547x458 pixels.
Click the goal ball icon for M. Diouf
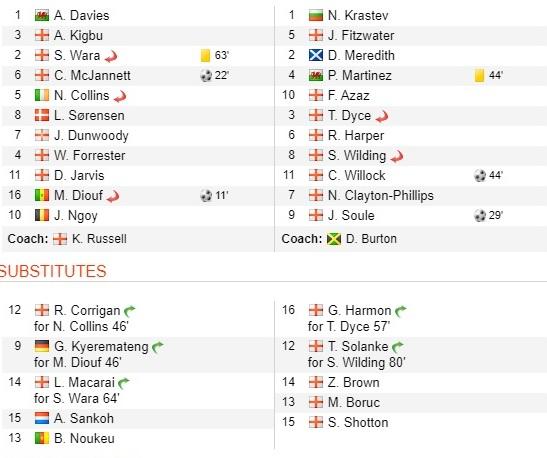click(x=206, y=195)
